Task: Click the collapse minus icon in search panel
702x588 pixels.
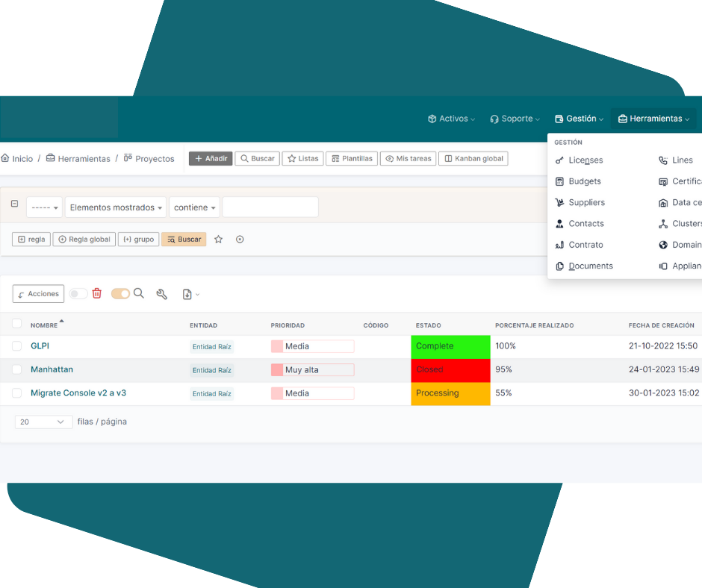Action: coord(14,204)
